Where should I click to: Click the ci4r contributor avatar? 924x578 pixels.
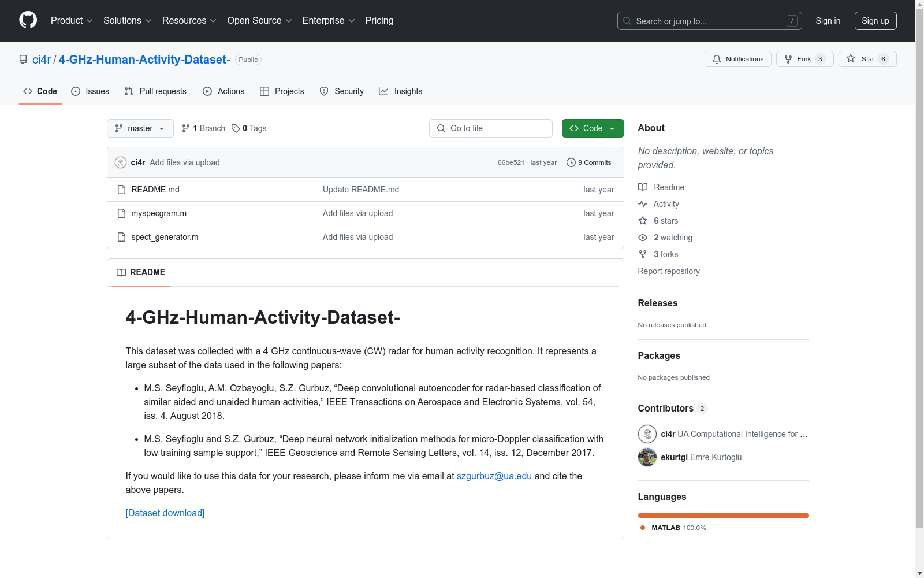tap(647, 434)
